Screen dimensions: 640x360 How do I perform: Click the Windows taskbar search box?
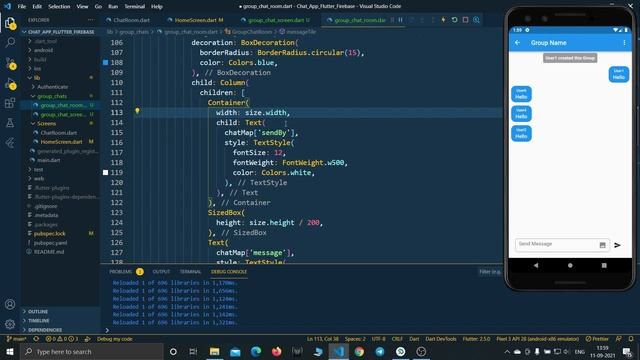pyautogui.click(x=92, y=351)
